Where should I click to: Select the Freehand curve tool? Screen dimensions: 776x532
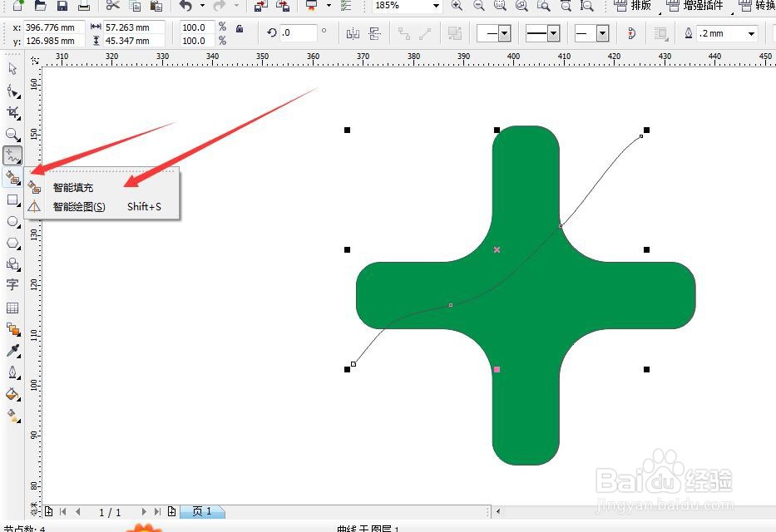[x=12, y=155]
